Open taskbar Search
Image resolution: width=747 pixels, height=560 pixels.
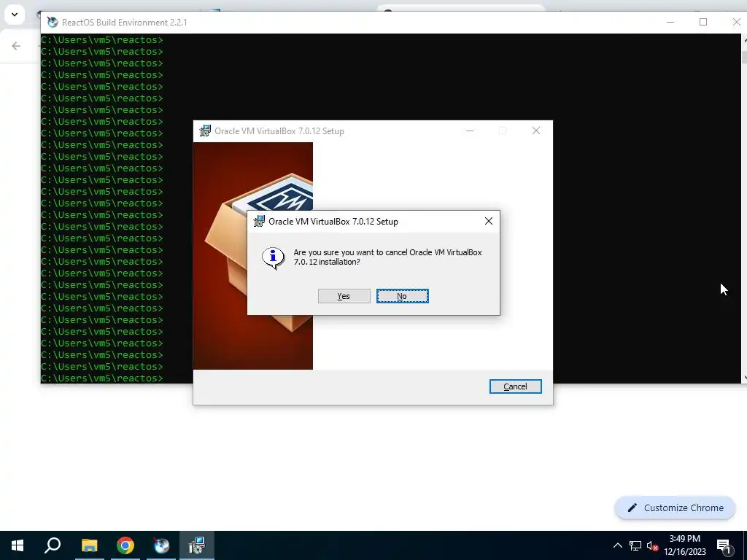53,545
